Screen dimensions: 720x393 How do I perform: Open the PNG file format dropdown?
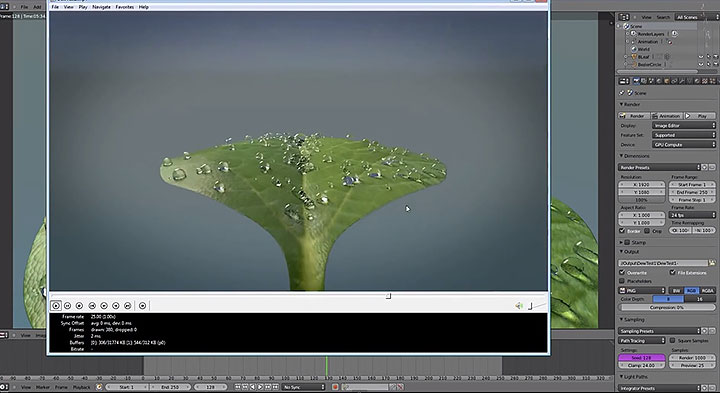pos(642,291)
